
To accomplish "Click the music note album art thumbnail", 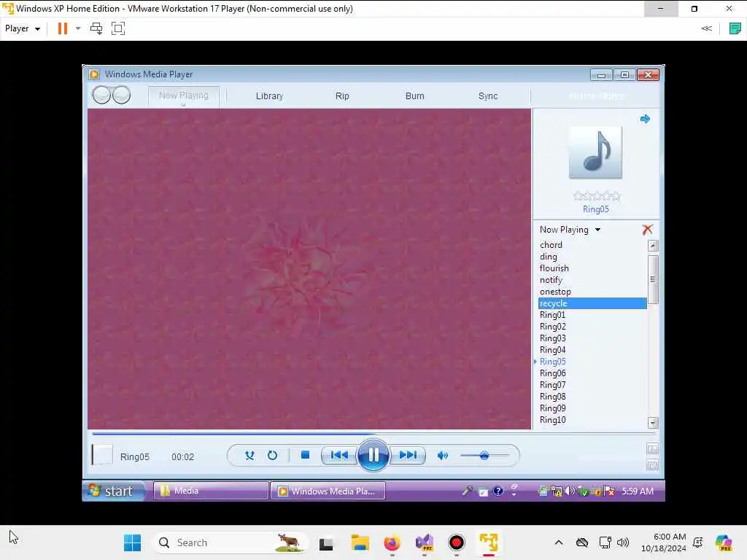I will (595, 152).
